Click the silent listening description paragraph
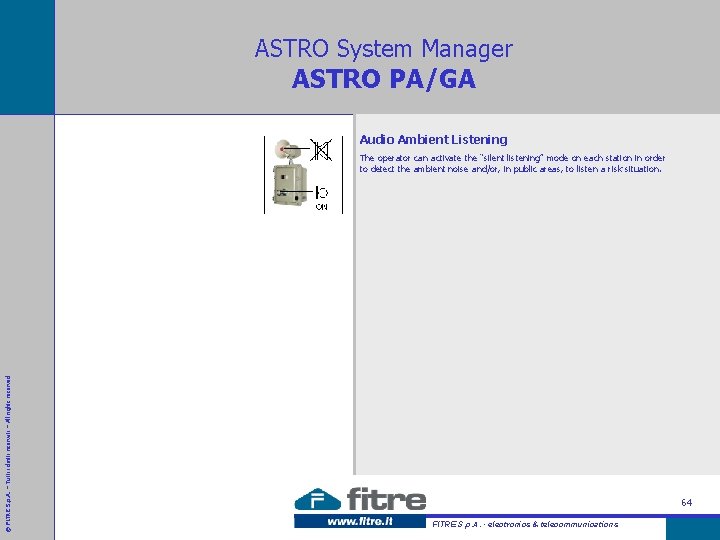 [x=512, y=163]
